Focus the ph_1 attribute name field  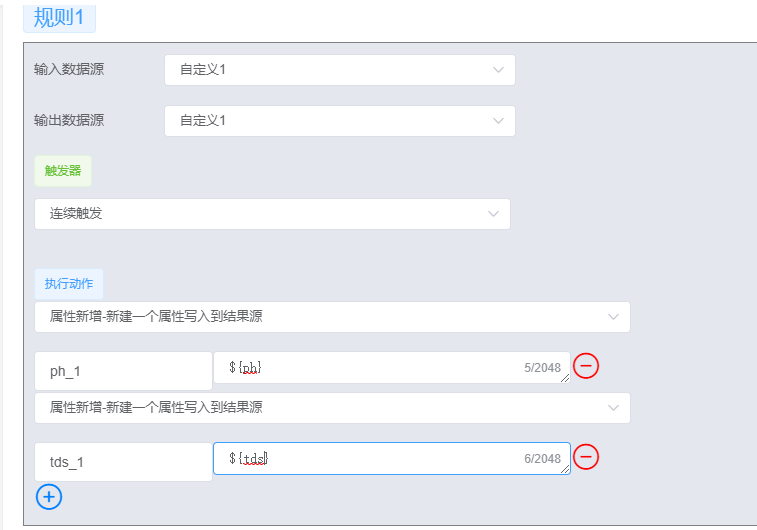(x=123, y=371)
